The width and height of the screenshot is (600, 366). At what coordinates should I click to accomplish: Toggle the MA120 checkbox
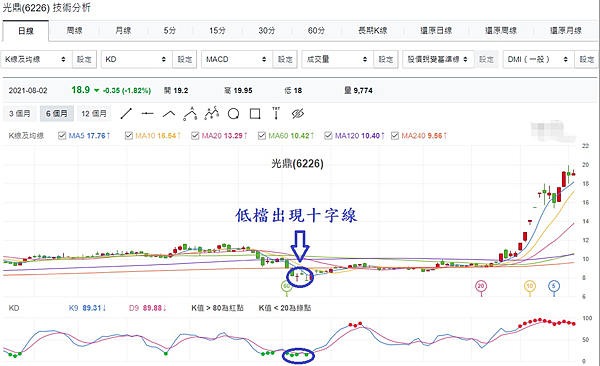(x=328, y=136)
